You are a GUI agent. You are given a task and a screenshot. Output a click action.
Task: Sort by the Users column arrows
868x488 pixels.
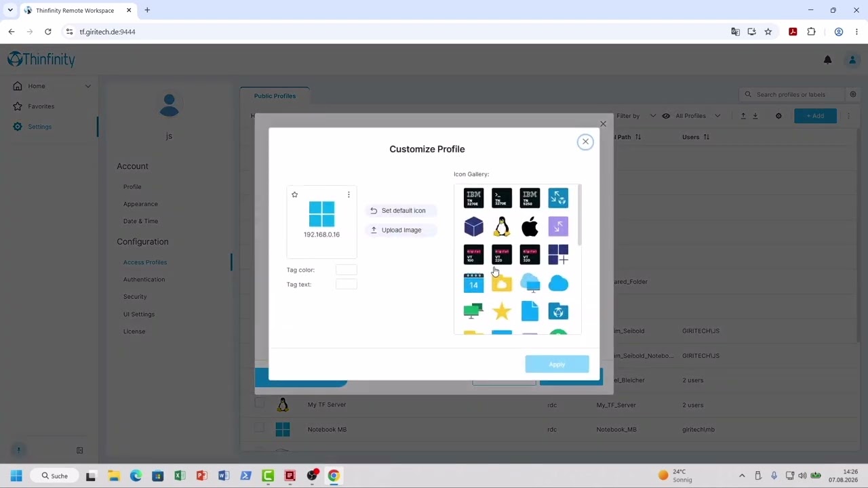coord(706,137)
